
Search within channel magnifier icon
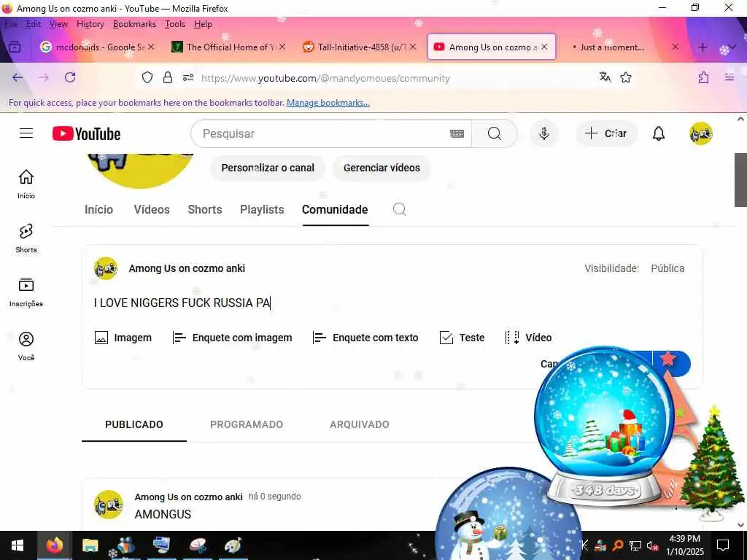[399, 209]
